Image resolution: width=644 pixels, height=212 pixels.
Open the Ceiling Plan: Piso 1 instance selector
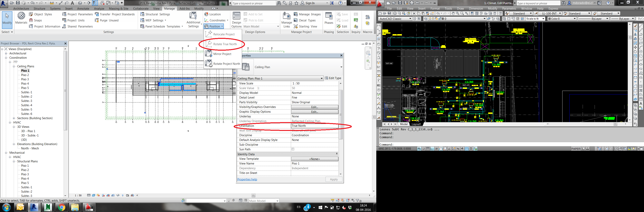tap(280, 78)
